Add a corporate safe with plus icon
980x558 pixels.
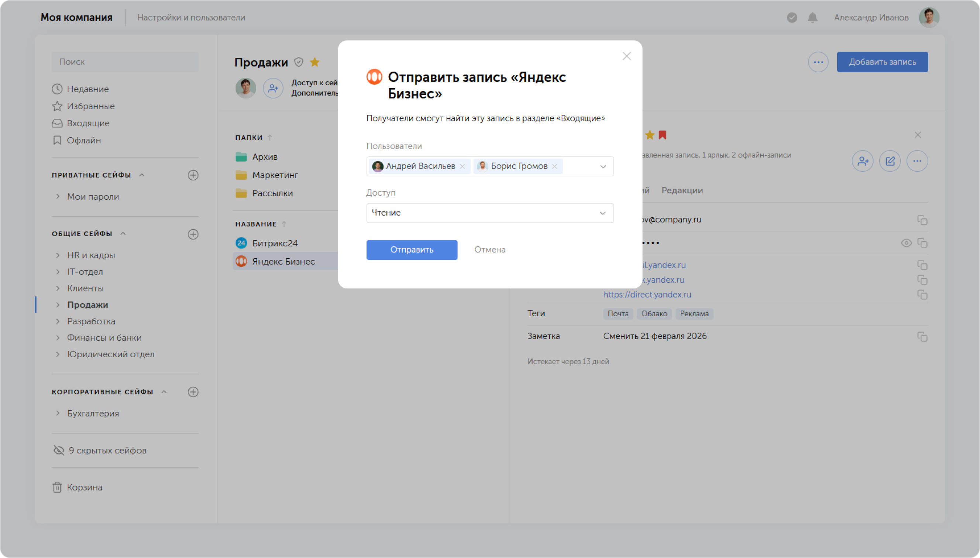click(193, 392)
